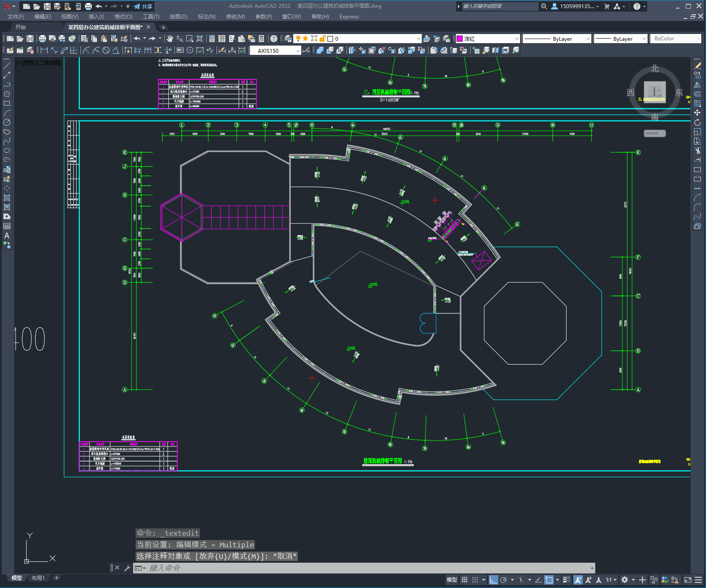706x588 pixels.
Task: Click the 模型 button in the status bar
Action: (x=452, y=580)
